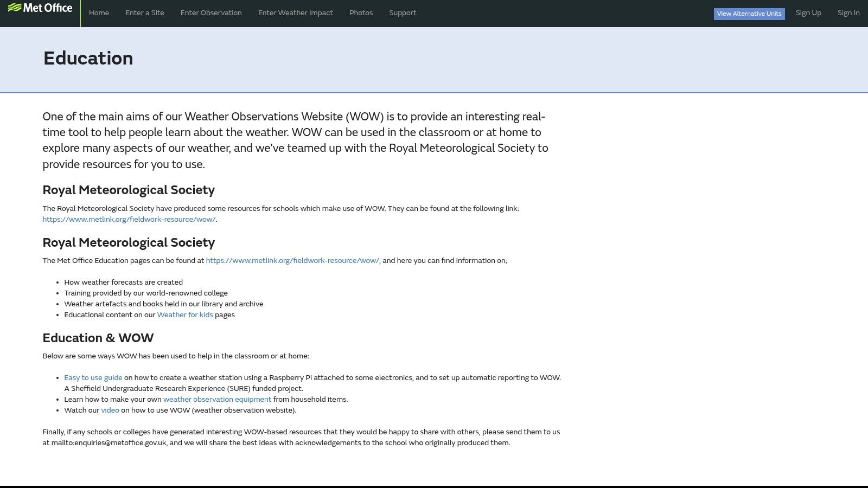Select Enter Observation in navigation bar
The height and width of the screenshot is (488, 868).
coord(211,13)
